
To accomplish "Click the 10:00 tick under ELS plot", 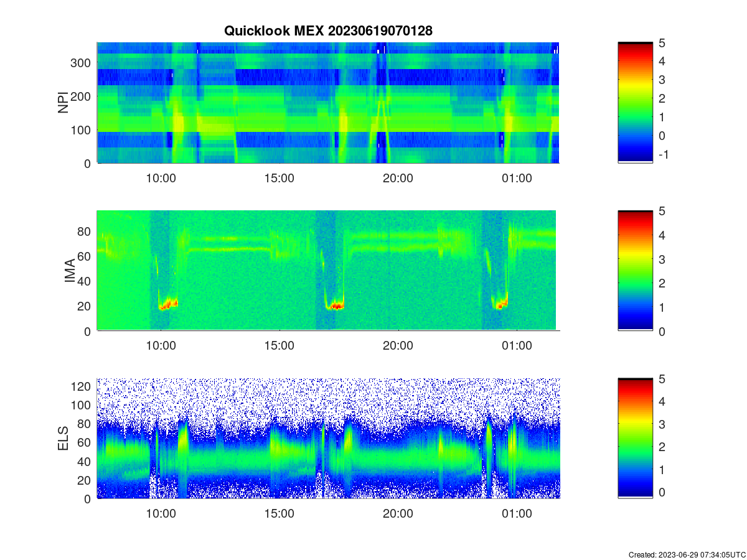I will tap(161, 514).
